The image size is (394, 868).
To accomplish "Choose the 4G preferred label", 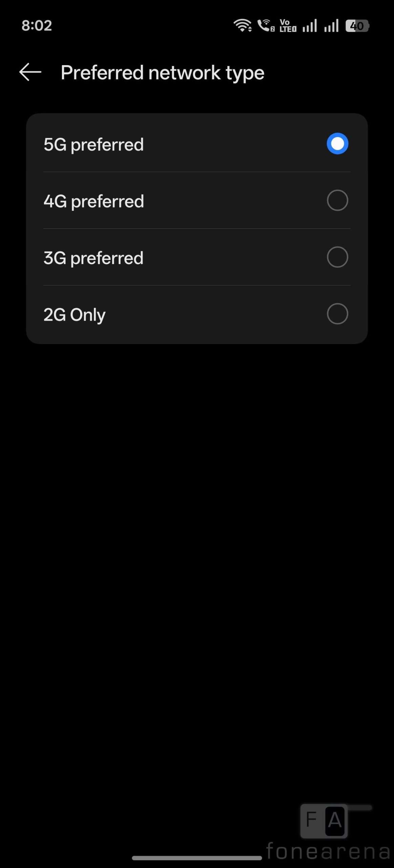I will [x=94, y=201].
